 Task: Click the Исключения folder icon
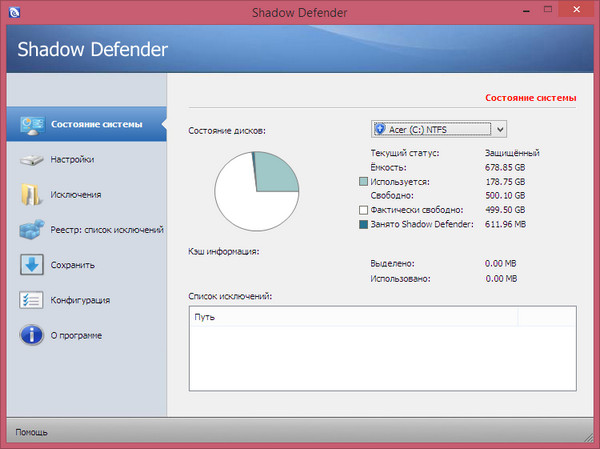(x=31, y=195)
